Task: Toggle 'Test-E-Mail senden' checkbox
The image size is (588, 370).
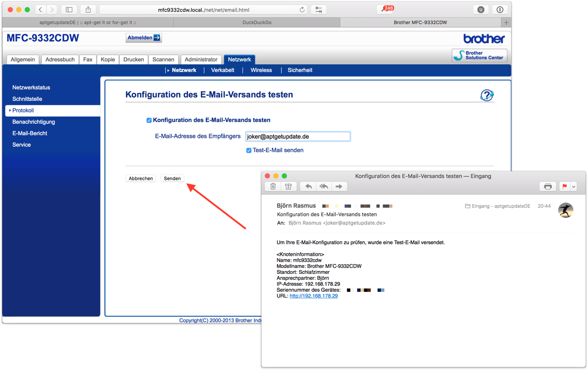Action: click(x=249, y=150)
